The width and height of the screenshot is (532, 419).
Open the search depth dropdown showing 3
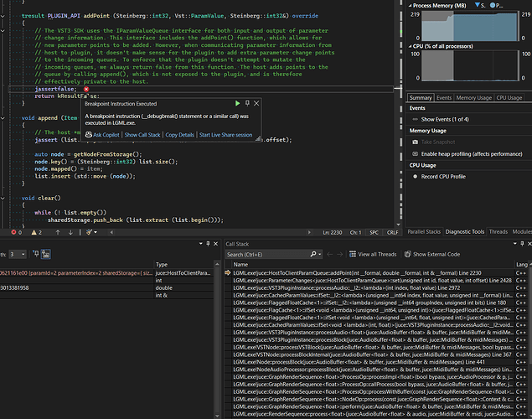click(18, 254)
